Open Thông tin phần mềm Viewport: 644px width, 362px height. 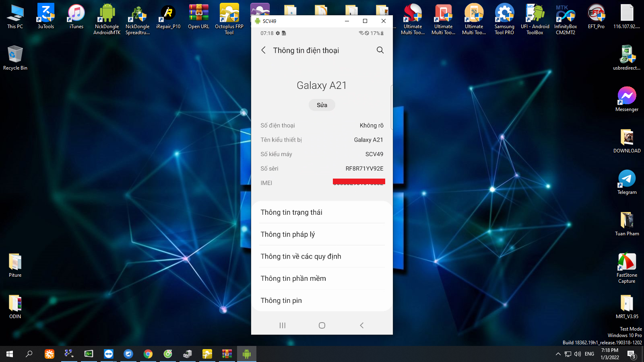tap(322, 279)
